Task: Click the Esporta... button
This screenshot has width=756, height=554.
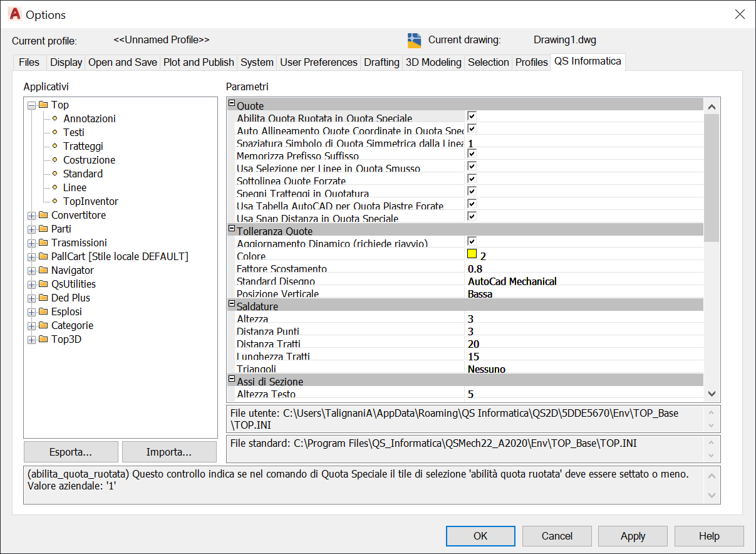Action: (71, 452)
